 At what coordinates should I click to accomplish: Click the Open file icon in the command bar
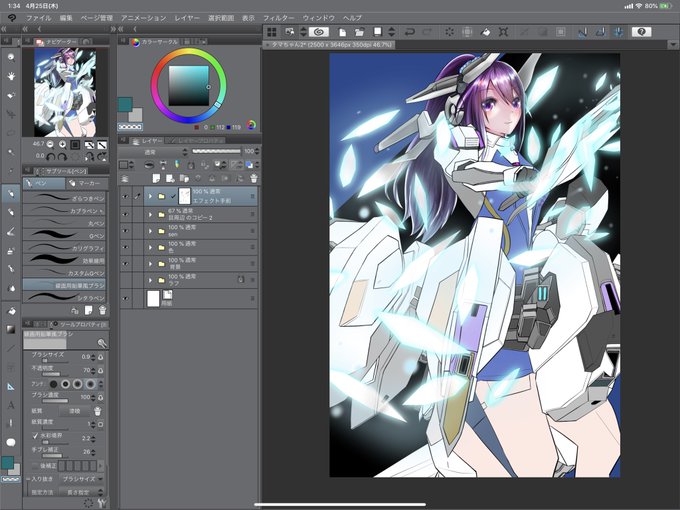(x=359, y=32)
